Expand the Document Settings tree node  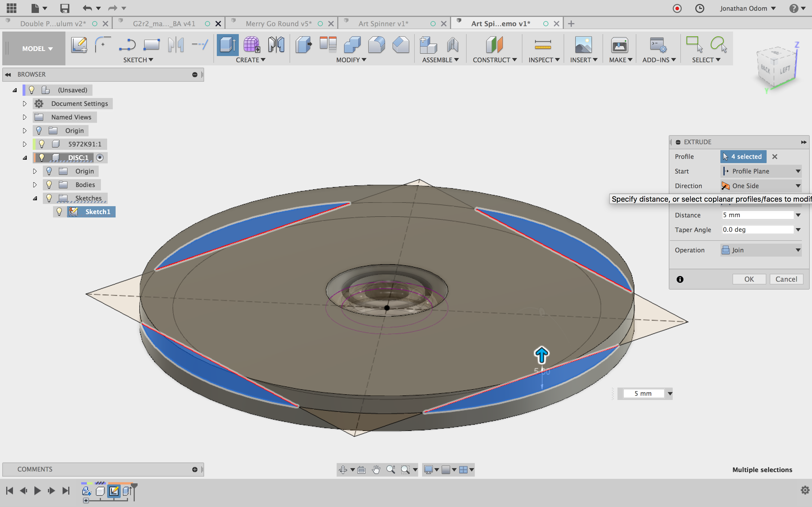[x=25, y=104]
